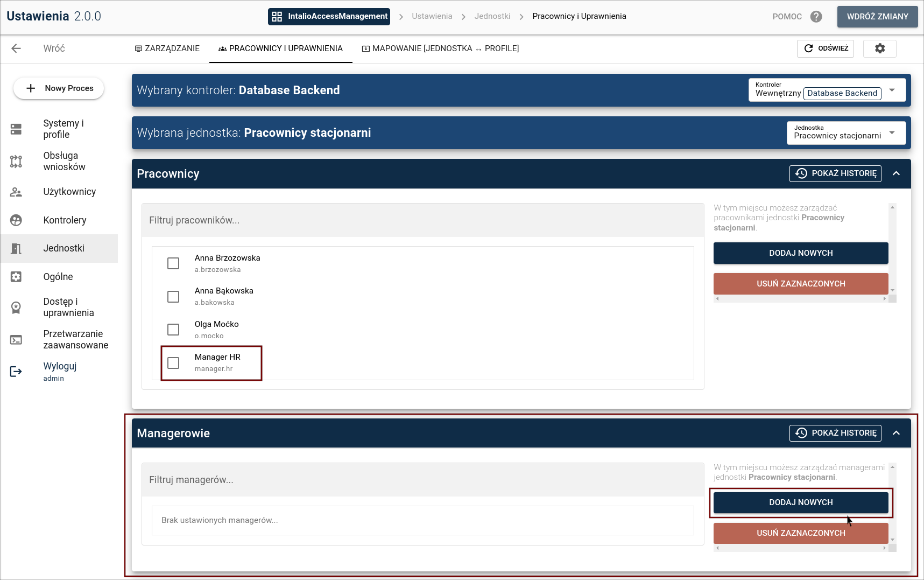
Task: Check the Anna Brzozowska checkbox
Action: coord(173,263)
